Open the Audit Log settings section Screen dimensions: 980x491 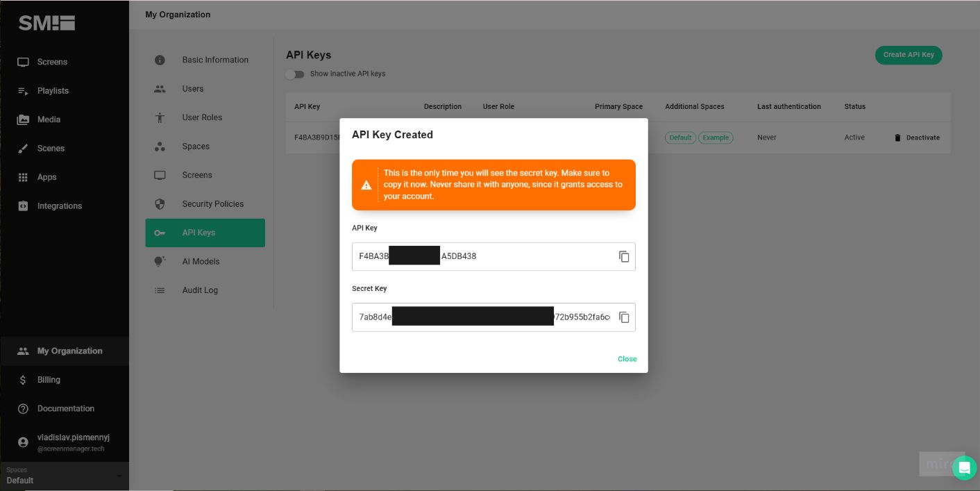coord(199,290)
